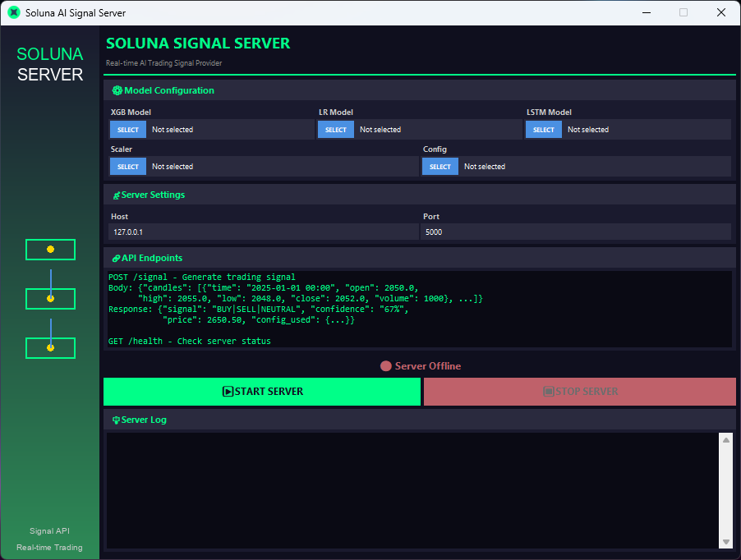Click the Server Log icon
741x560 pixels.
(116, 420)
